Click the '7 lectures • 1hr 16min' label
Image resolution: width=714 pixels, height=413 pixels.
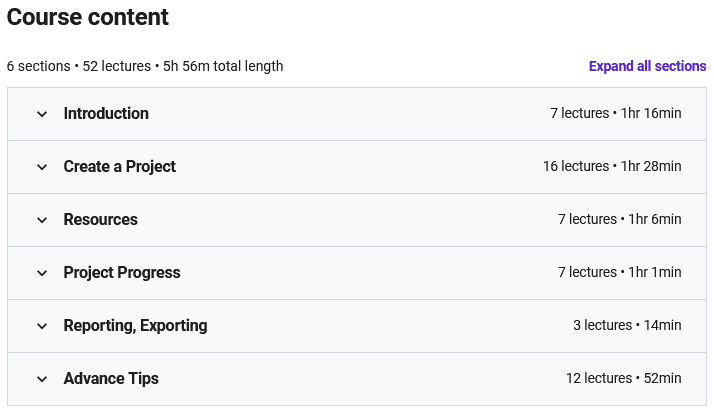[x=615, y=114]
